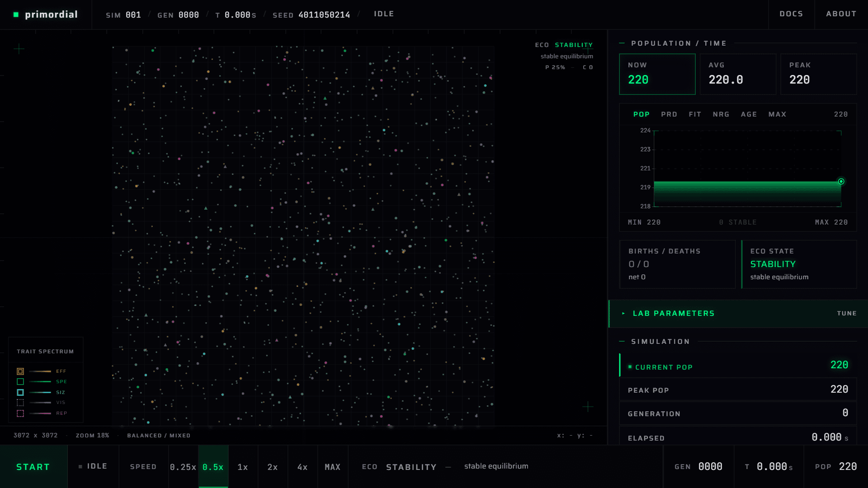Click the bottom bar T 0.000s readout
This screenshot has height=488, width=868.
click(x=769, y=467)
